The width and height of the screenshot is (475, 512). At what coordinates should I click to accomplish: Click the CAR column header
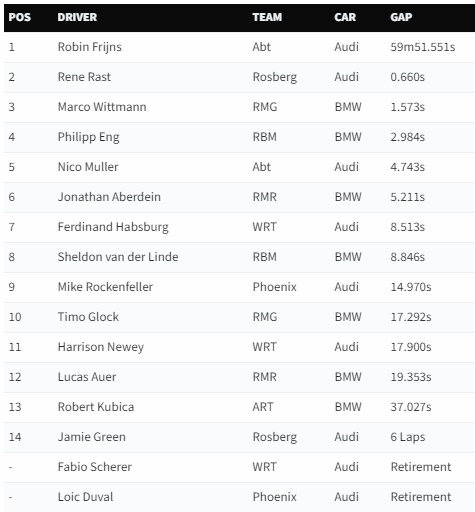[x=345, y=17]
